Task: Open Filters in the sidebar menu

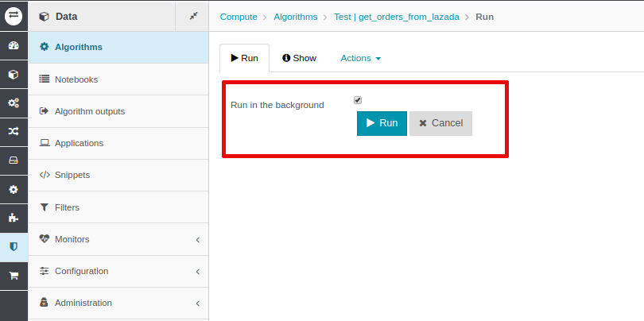Action: (x=118, y=207)
